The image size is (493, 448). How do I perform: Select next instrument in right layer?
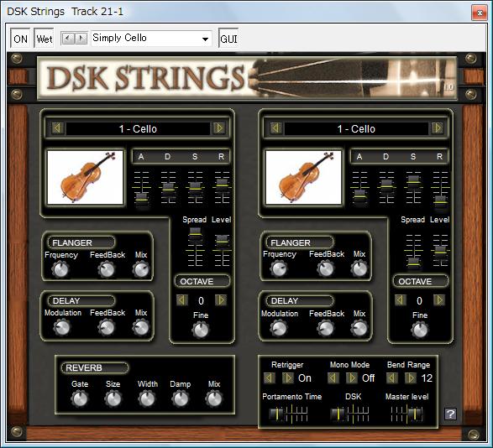point(438,128)
